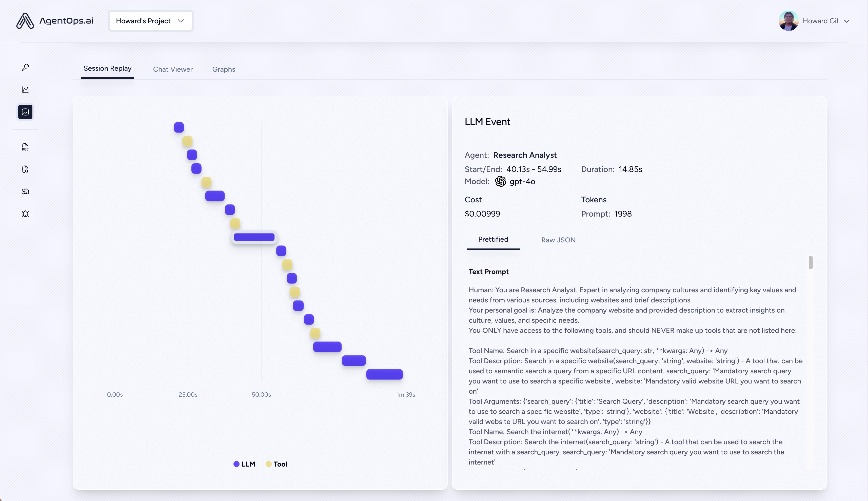Open the API keys panel in the sidebar

26,67
